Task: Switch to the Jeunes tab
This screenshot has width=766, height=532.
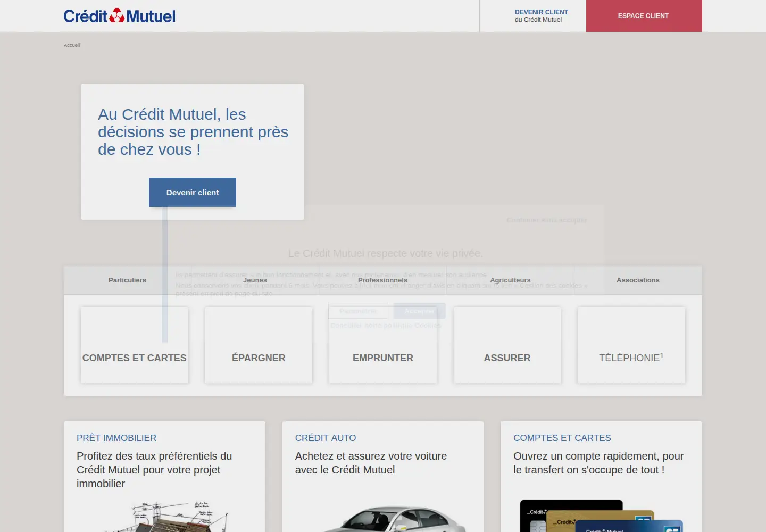Action: pyautogui.click(x=255, y=280)
